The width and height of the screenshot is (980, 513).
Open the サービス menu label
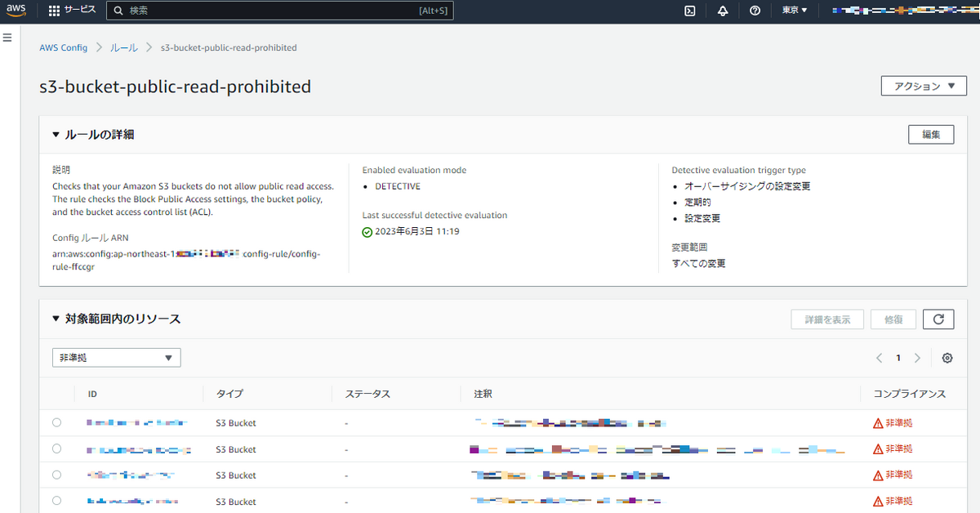(x=80, y=11)
